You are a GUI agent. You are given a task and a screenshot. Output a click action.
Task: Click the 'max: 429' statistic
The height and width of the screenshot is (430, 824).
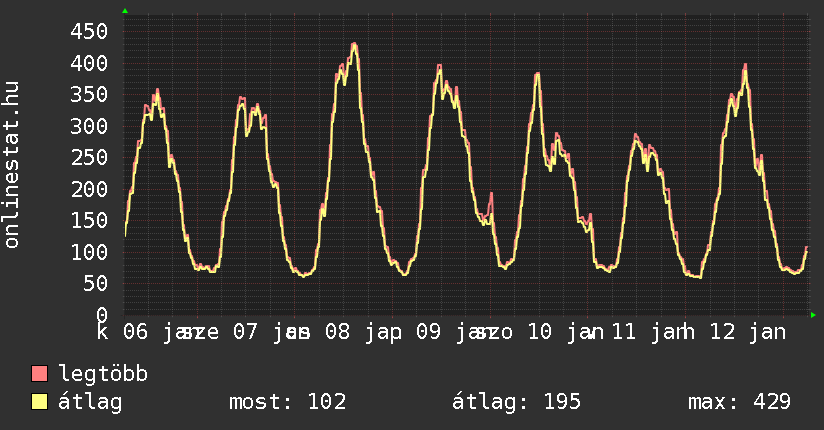click(739, 402)
